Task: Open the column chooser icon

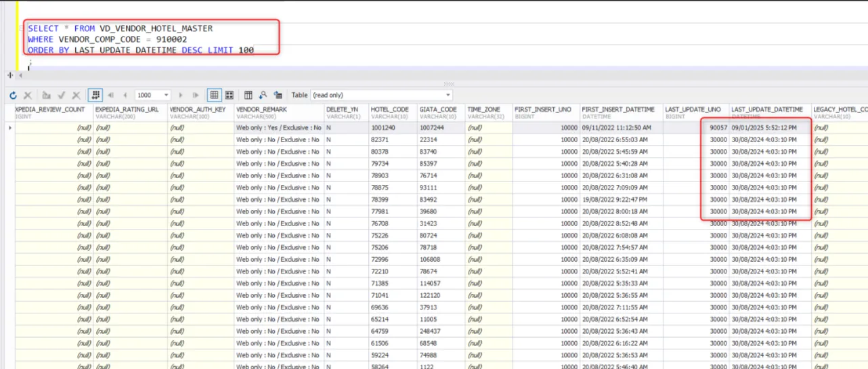Action: pos(248,95)
